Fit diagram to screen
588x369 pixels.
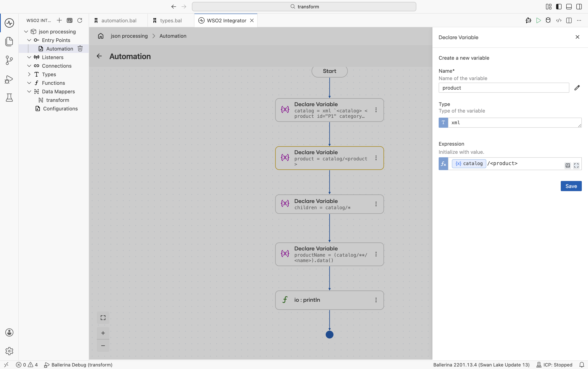point(103,317)
